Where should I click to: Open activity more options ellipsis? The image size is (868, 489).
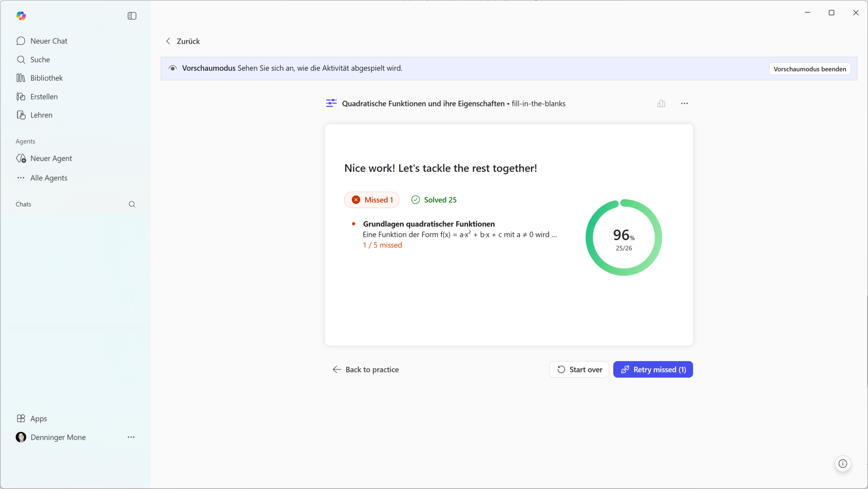pos(684,103)
